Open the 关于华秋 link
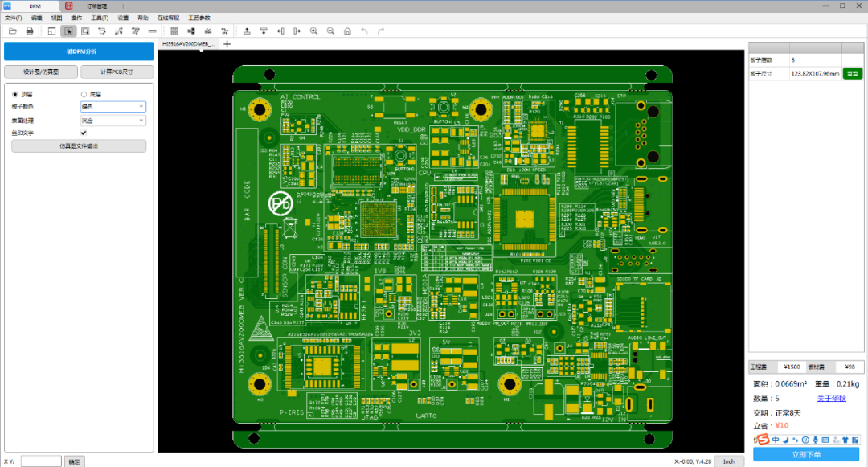Screen dimensions: 868x467 832,399
